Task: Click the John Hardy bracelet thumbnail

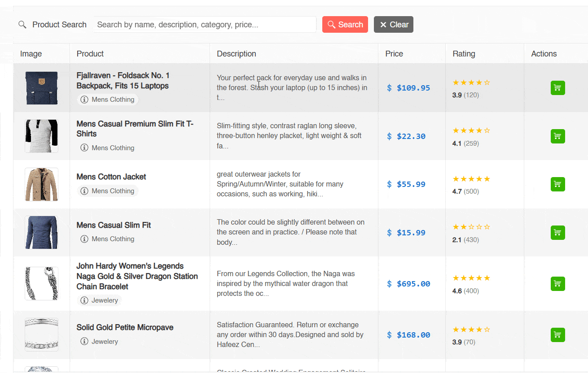Action: (x=41, y=284)
